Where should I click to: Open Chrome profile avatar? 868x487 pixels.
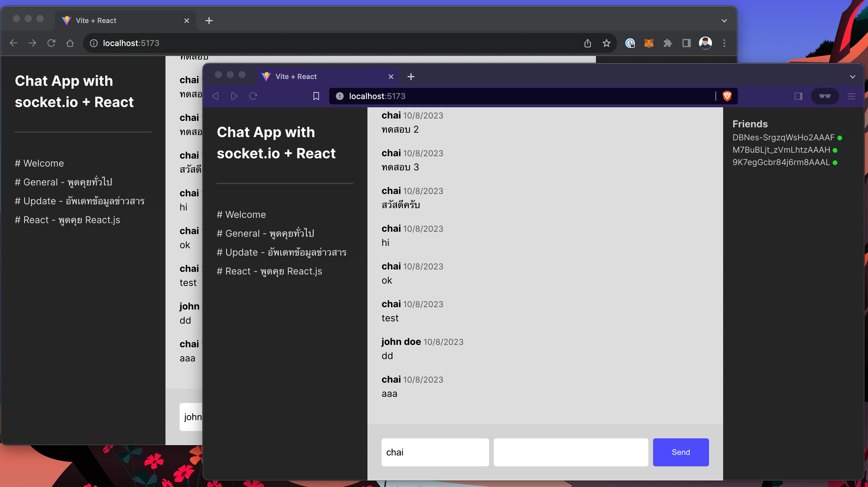click(705, 43)
